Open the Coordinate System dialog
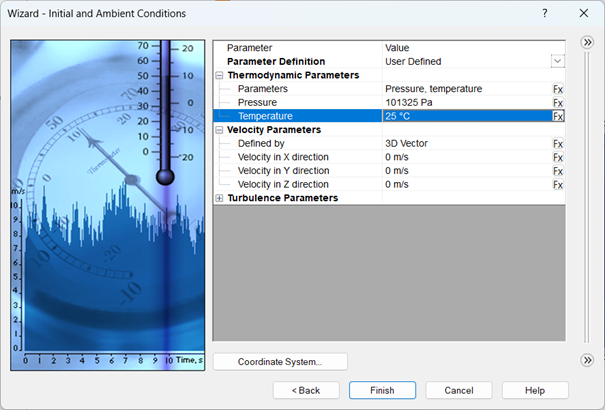This screenshot has width=605, height=410. coord(280,361)
